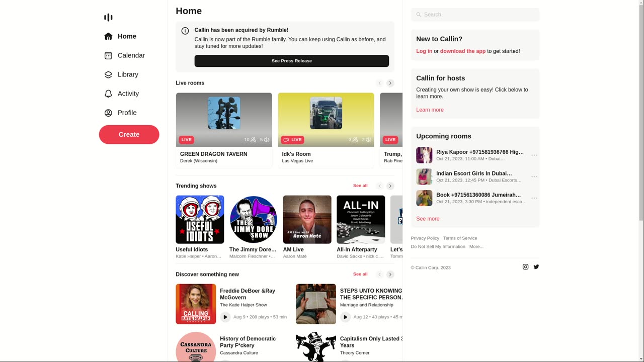
Task: Open STEPS UNTO KNOWING book thumbnail
Action: pos(316,304)
